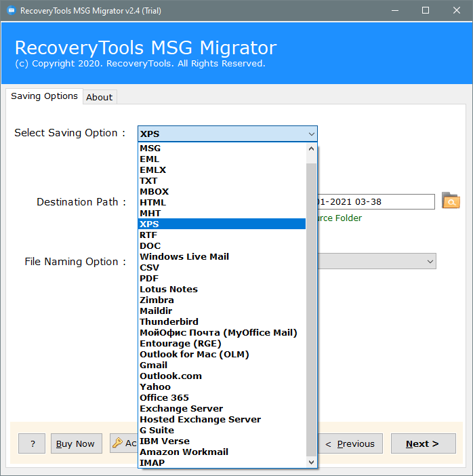Choose Entourage (RGE) option
This screenshot has width=473, height=476.
(222, 344)
